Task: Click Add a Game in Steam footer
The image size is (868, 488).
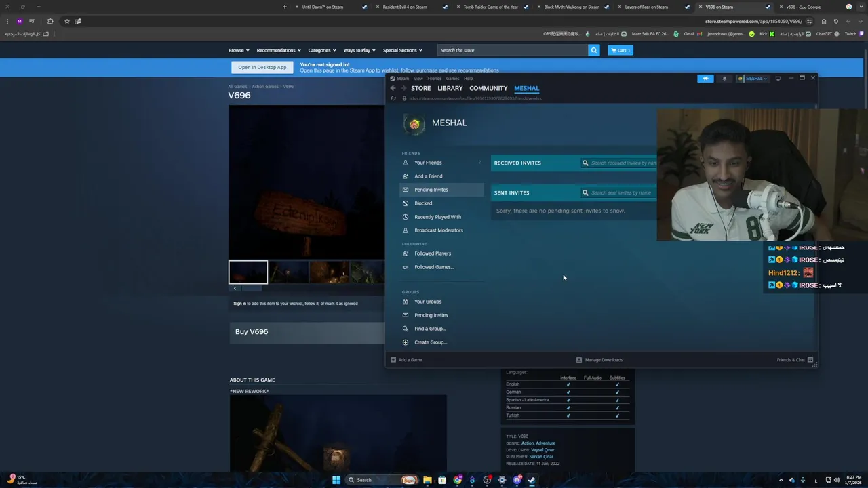Action: tap(406, 360)
